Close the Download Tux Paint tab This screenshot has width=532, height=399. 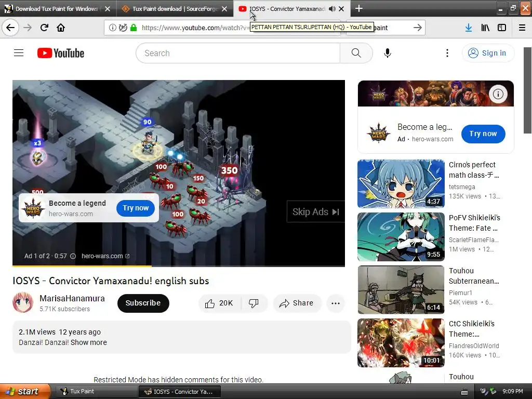(108, 9)
